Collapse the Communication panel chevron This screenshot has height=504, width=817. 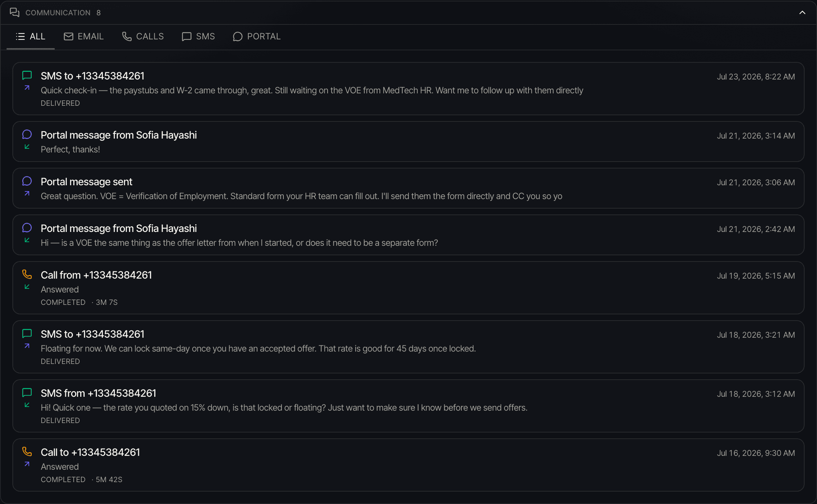pyautogui.click(x=802, y=12)
